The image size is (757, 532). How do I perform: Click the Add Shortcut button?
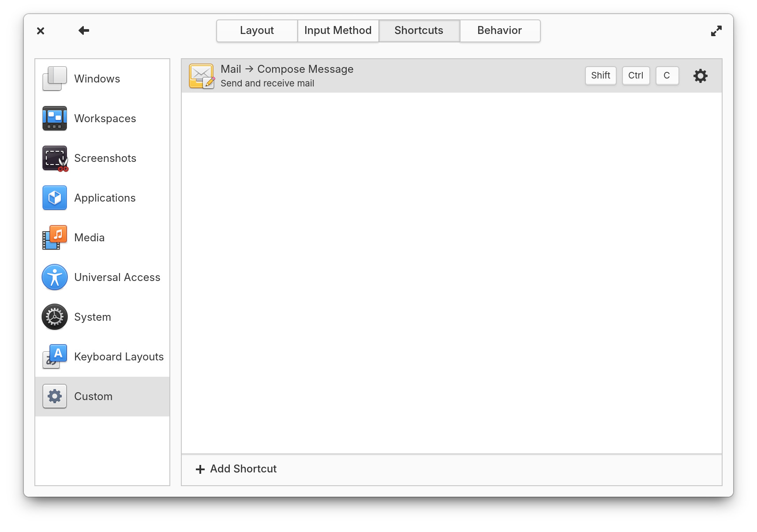(236, 469)
